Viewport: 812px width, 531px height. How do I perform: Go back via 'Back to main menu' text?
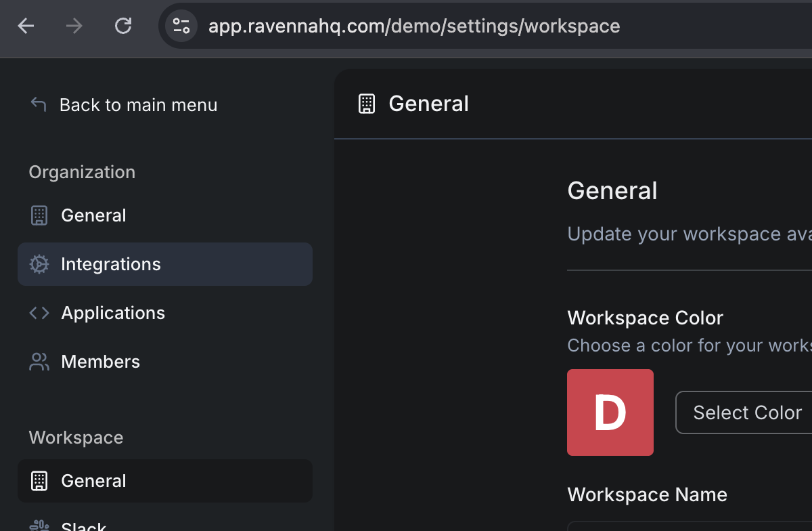(138, 105)
